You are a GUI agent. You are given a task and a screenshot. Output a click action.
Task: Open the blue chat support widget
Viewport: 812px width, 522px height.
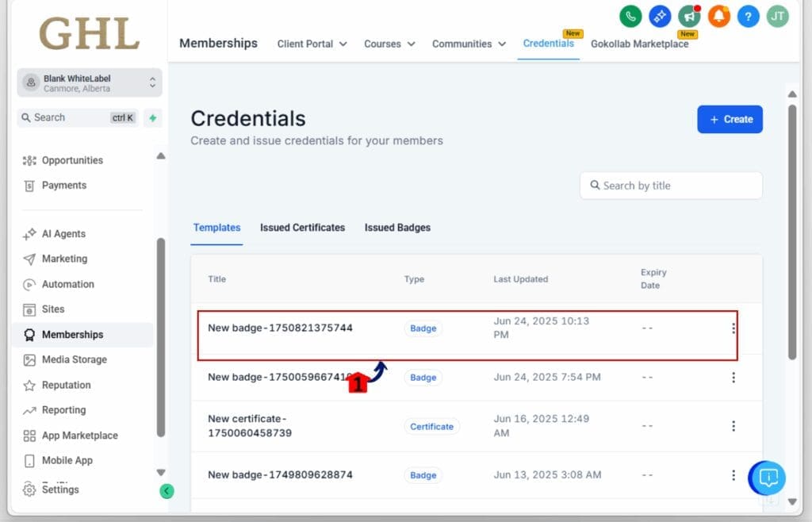767,478
